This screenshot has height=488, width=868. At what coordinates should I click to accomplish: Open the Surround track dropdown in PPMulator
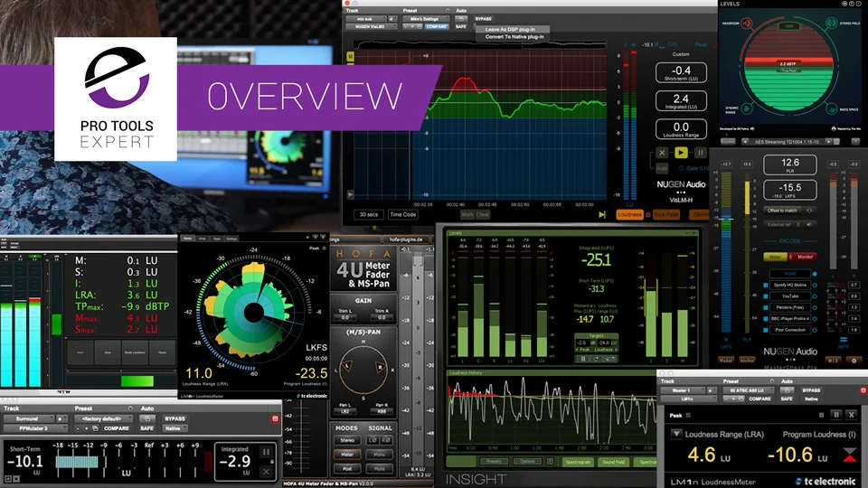pos(29,418)
